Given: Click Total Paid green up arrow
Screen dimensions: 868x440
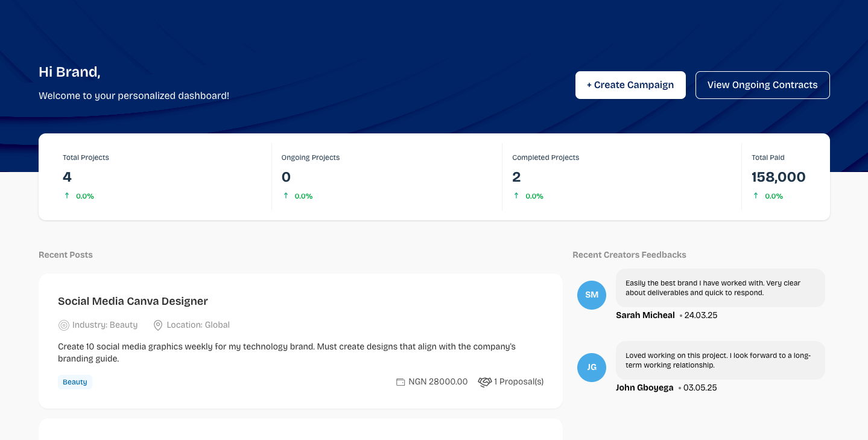Looking at the screenshot, I should pos(756,196).
